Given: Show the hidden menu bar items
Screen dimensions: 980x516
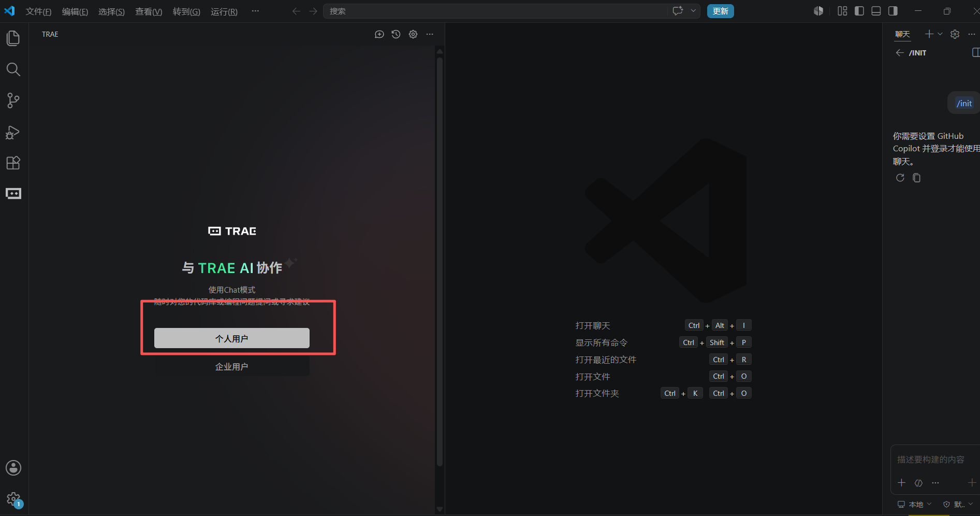Looking at the screenshot, I should coord(255,11).
